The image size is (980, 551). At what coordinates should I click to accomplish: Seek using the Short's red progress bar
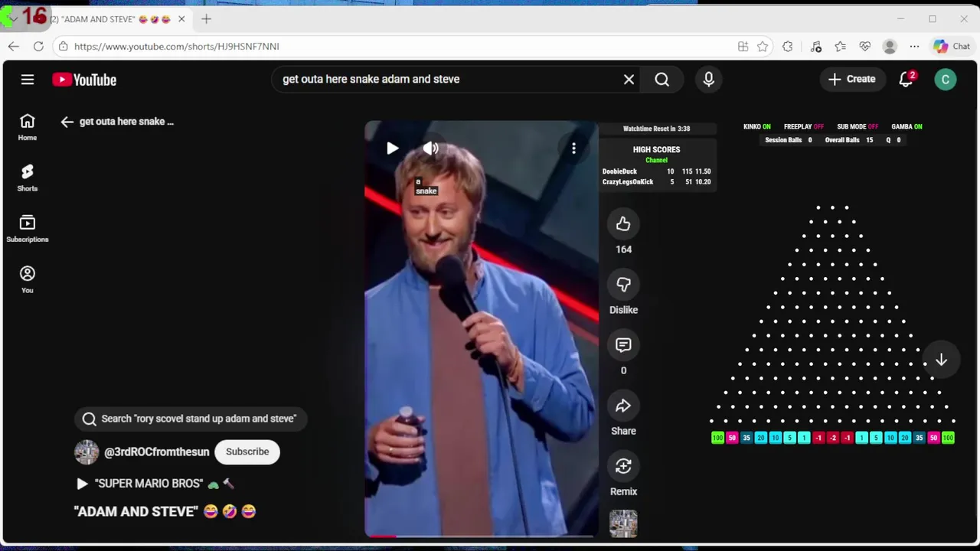click(481, 536)
